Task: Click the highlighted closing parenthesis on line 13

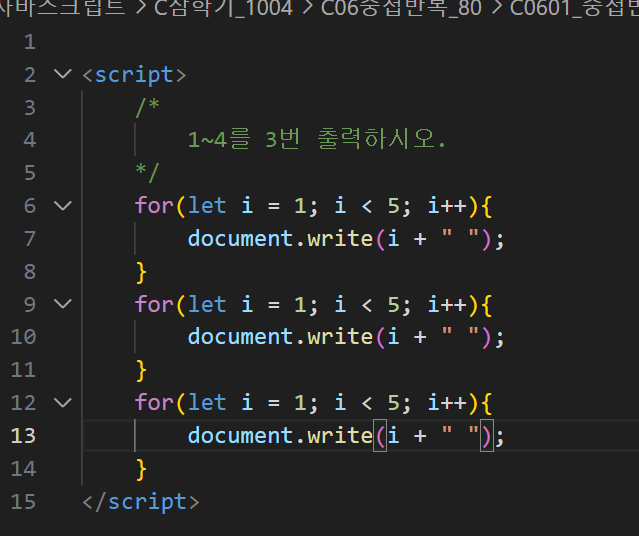Action: coord(487,436)
